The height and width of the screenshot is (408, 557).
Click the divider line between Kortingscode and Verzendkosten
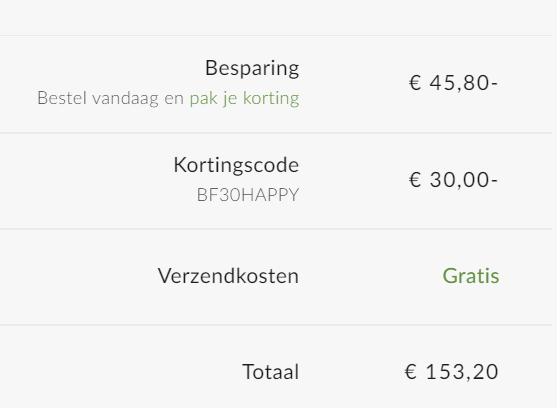coord(276,229)
